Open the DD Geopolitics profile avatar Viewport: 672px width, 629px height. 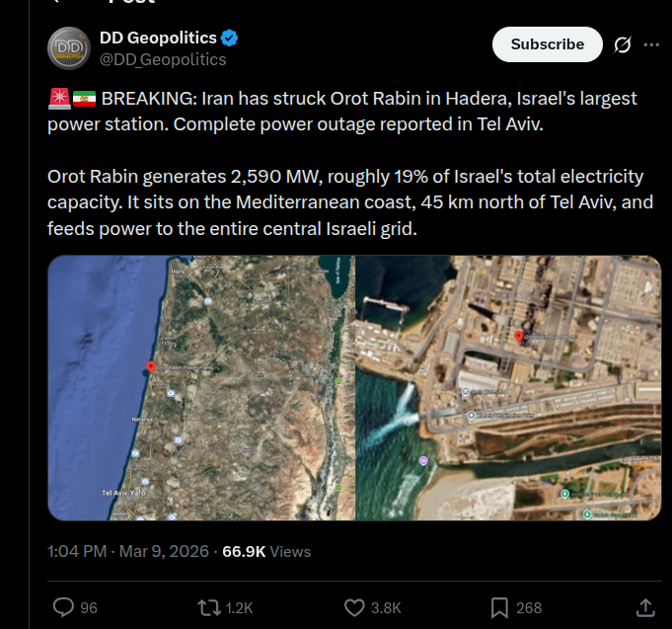(x=69, y=48)
